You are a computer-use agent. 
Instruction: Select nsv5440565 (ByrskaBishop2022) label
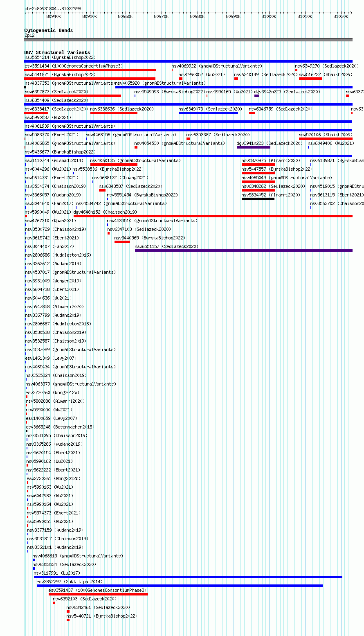pyautogui.click(x=150, y=238)
